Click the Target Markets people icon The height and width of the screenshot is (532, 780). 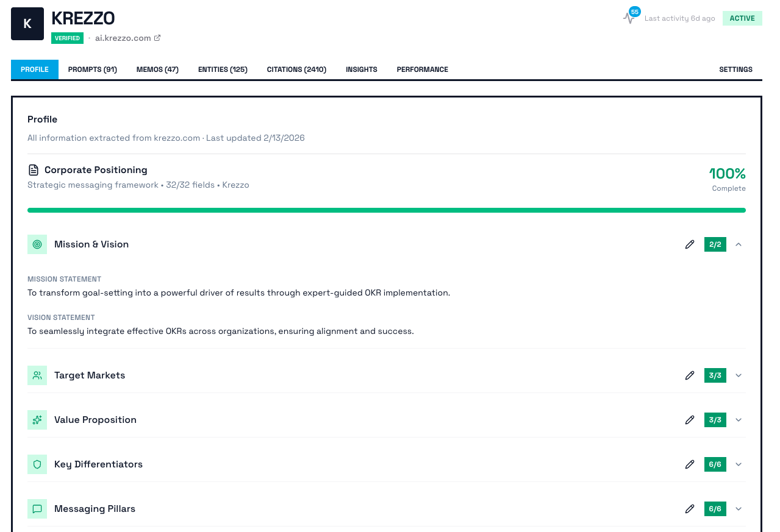pos(37,375)
